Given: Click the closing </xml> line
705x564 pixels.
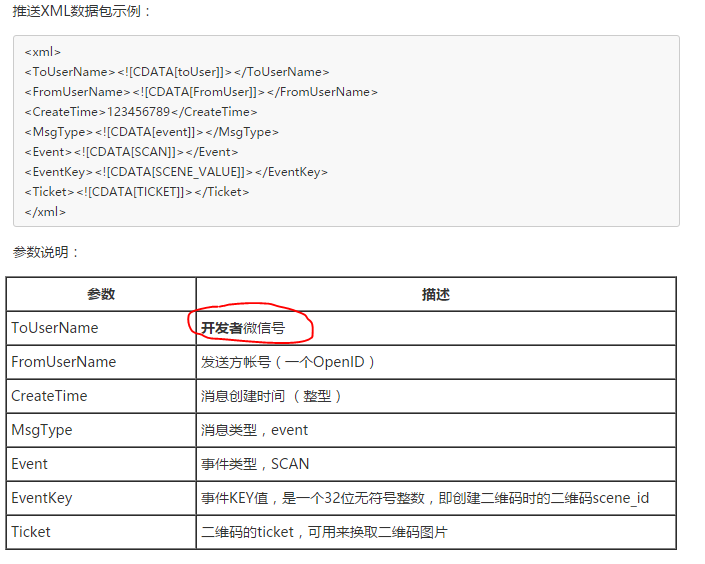Looking at the screenshot, I should (x=45, y=212).
